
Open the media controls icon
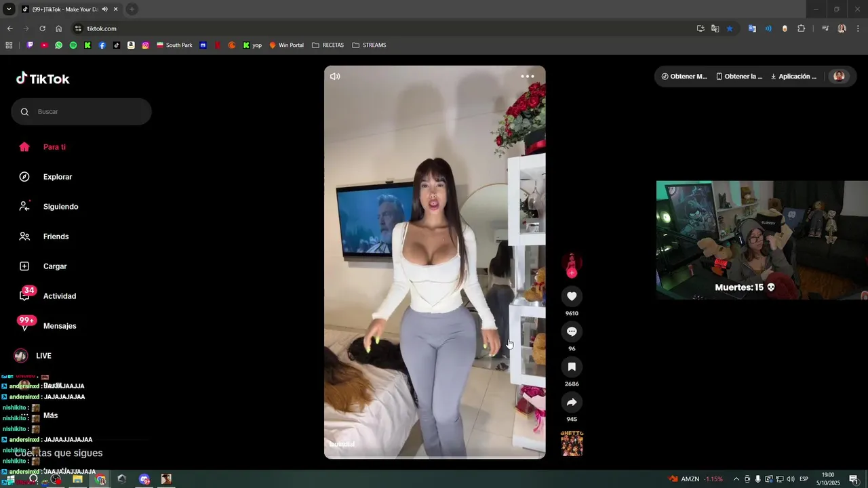pyautogui.click(x=825, y=28)
